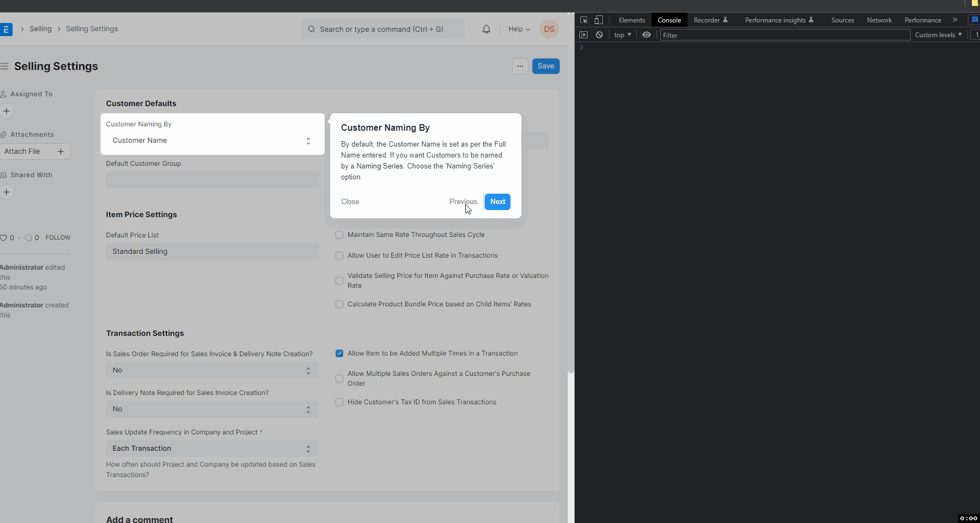Open the notifications bell icon
Viewport: 980px width, 523px height.
pos(486,29)
